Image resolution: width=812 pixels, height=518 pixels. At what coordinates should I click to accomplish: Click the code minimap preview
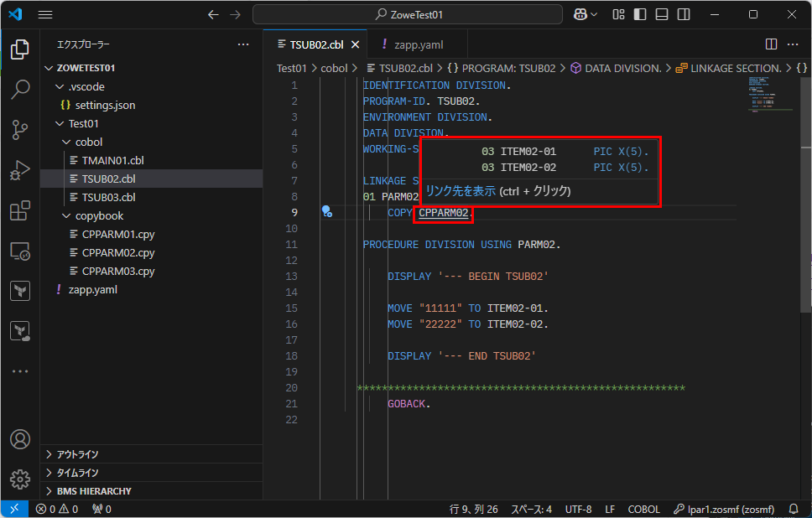(766, 92)
